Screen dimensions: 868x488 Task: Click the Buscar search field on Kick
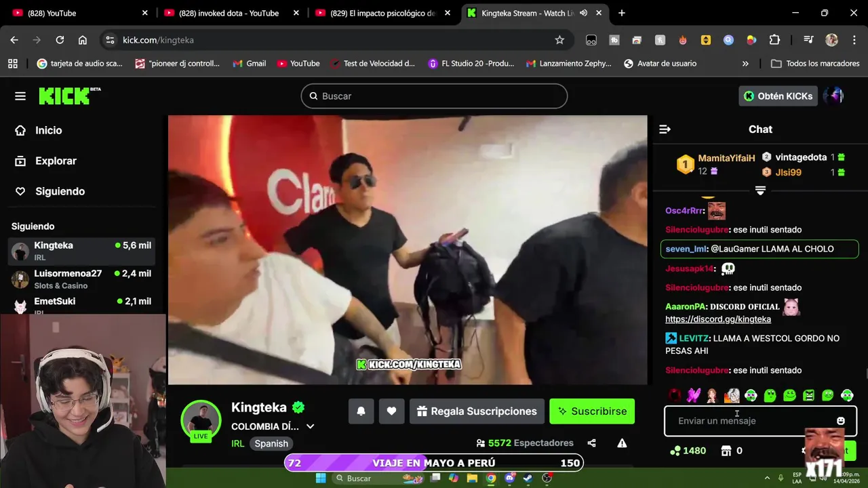(434, 96)
